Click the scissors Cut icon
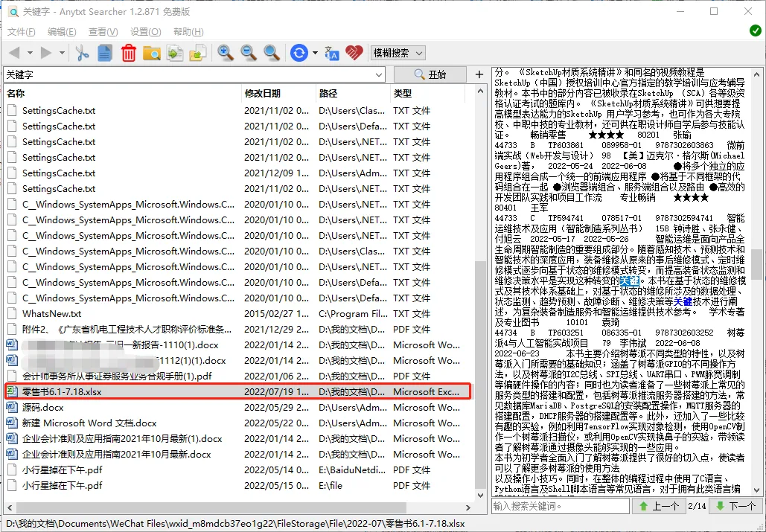Image resolution: width=766 pixels, height=532 pixels. click(82, 52)
